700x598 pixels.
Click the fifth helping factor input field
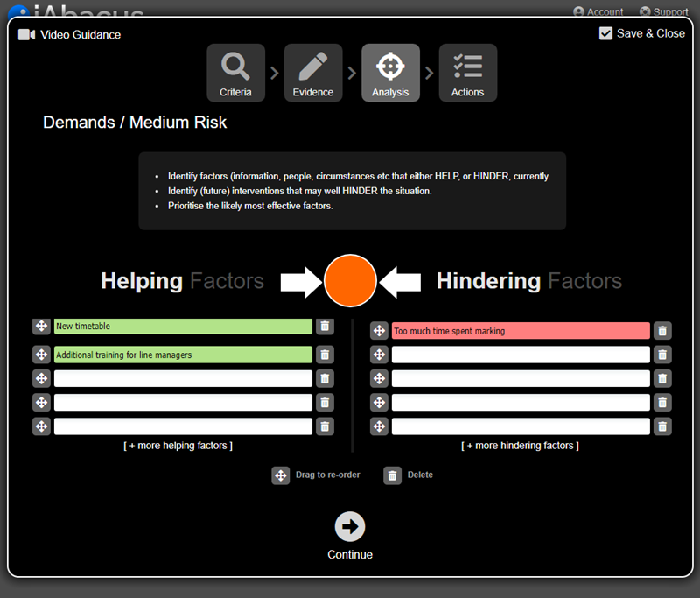(x=183, y=426)
